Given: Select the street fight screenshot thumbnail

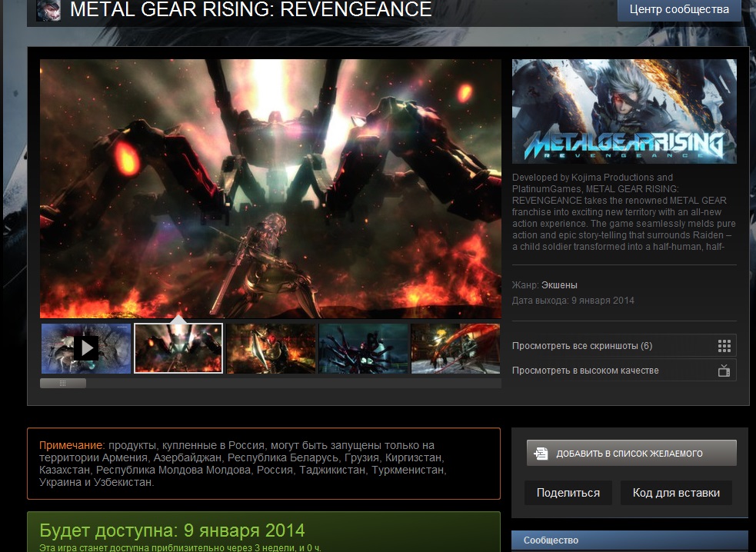Looking at the screenshot, I should 455,348.
